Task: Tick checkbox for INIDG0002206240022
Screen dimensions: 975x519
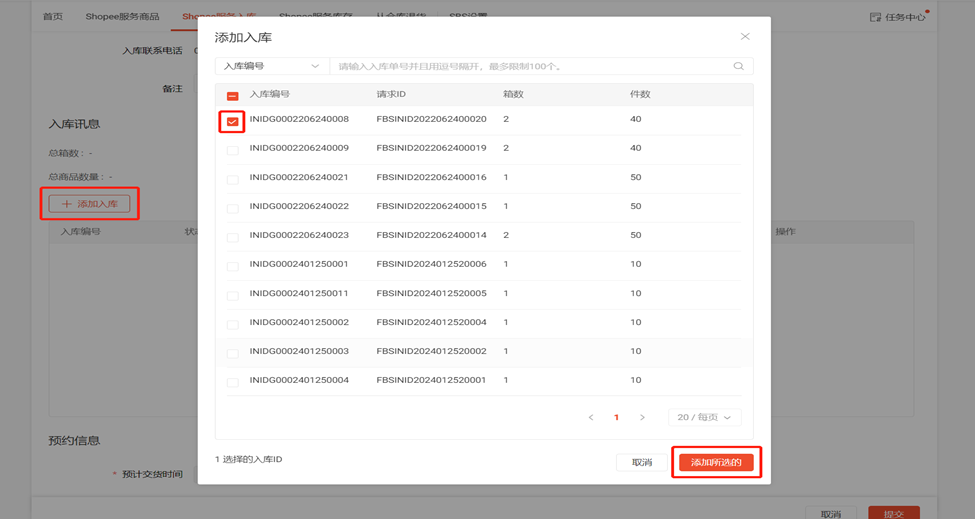Action: click(x=232, y=209)
